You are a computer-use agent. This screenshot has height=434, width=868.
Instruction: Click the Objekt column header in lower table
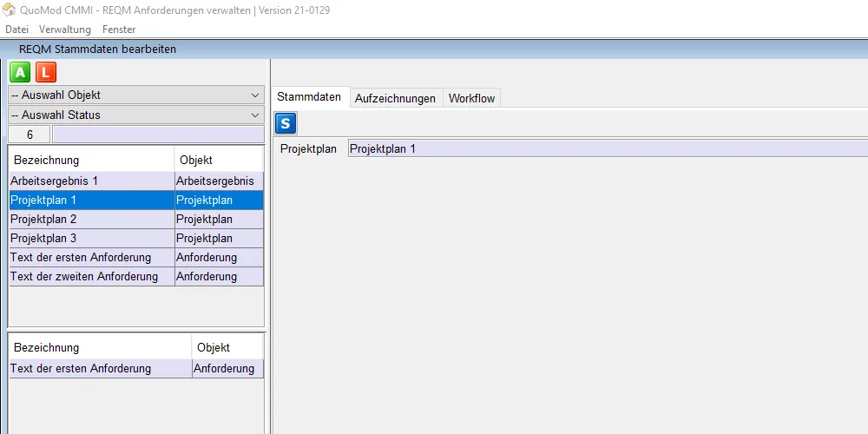(227, 347)
